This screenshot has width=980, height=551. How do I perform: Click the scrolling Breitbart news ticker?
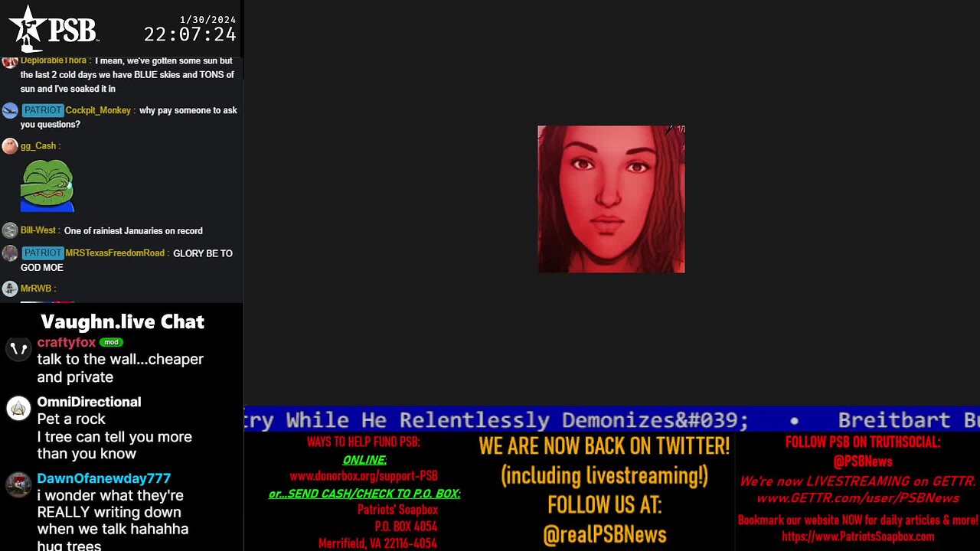[x=612, y=419]
